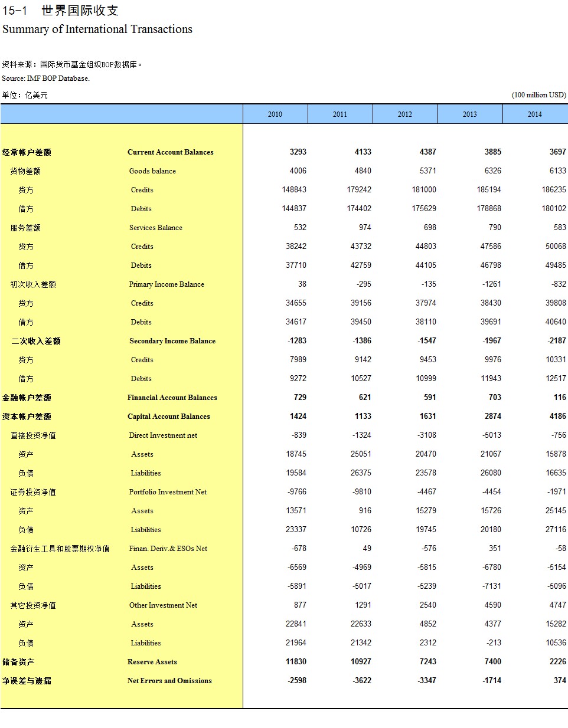The width and height of the screenshot is (568, 728).
Task: Click Chinese label 金融衍生工具和股票期权净值
Action: click(x=60, y=549)
